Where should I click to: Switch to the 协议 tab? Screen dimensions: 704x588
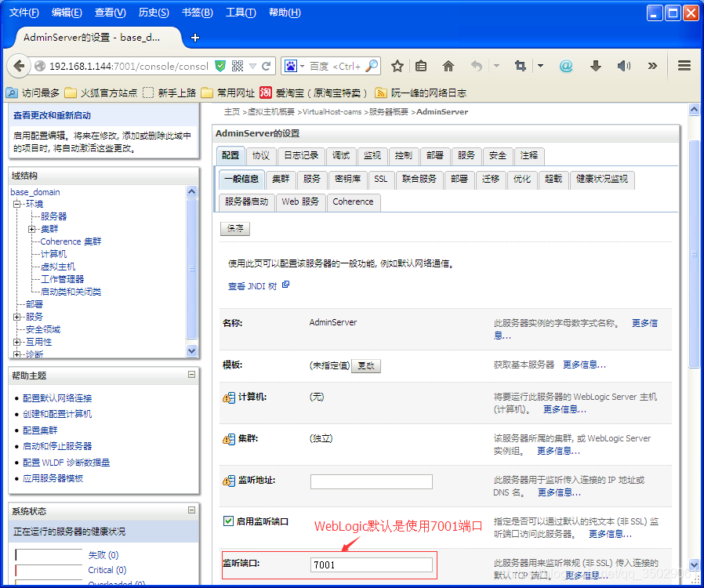pyautogui.click(x=261, y=156)
